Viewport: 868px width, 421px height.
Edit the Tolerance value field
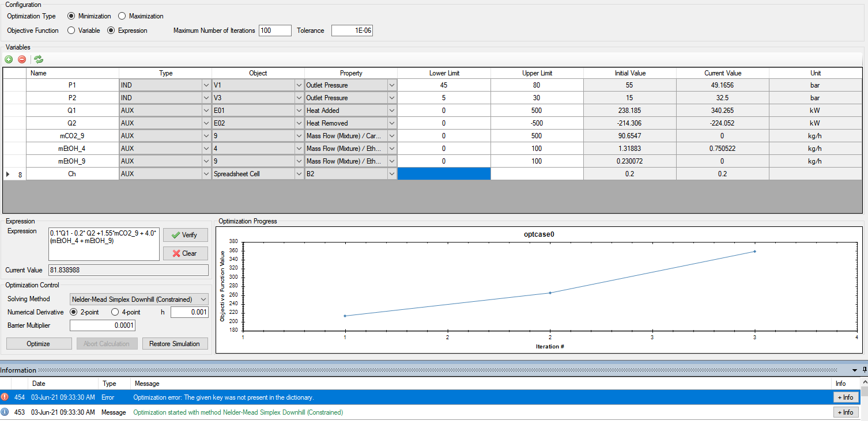point(352,31)
